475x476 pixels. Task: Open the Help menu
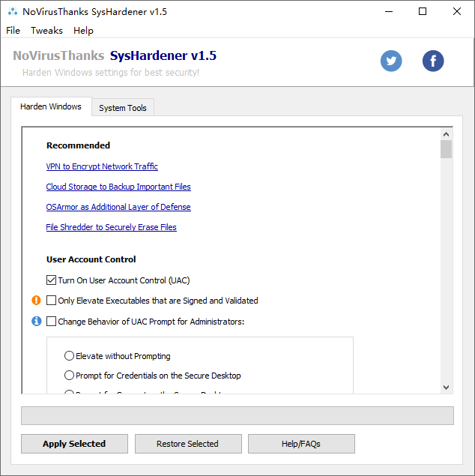[x=83, y=31]
